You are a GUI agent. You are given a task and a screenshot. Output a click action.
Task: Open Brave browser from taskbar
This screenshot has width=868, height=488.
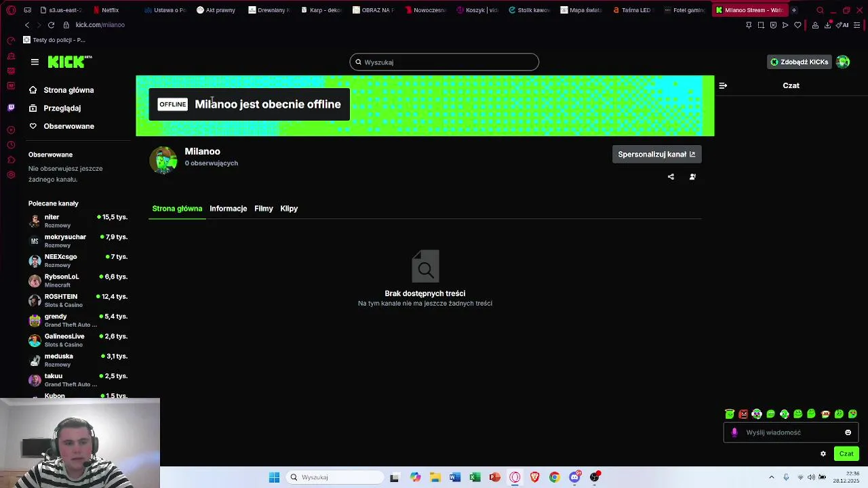coord(534,477)
